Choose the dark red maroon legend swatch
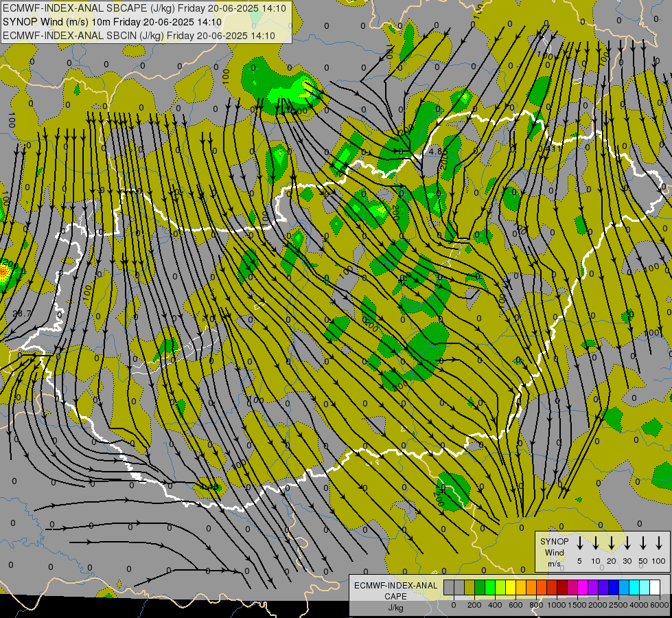Screen dimensions: 672x618 (562, 587)
